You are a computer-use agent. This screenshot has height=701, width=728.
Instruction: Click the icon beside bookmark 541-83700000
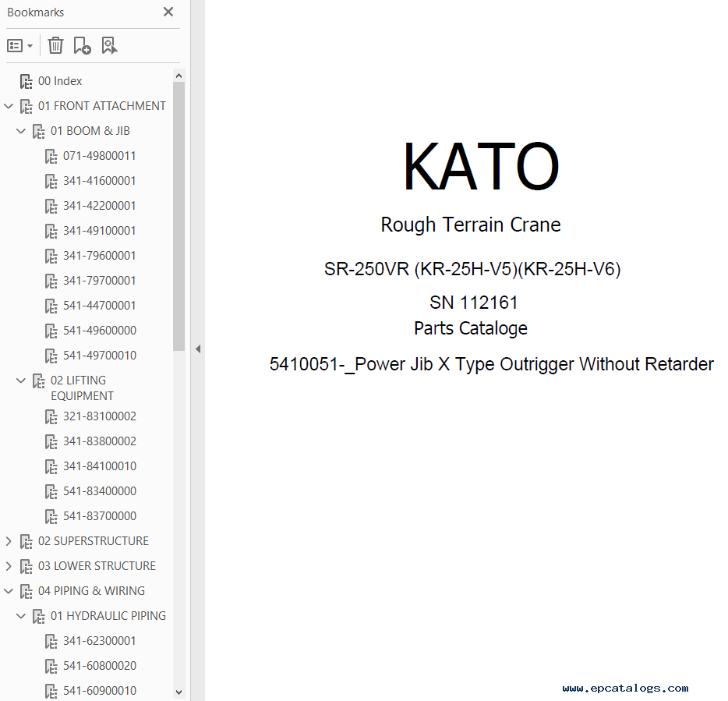point(51,516)
